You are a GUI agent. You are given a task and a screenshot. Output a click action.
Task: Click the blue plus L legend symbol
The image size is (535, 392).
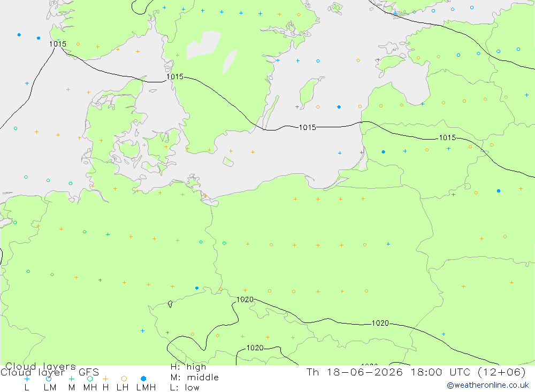[27, 379]
